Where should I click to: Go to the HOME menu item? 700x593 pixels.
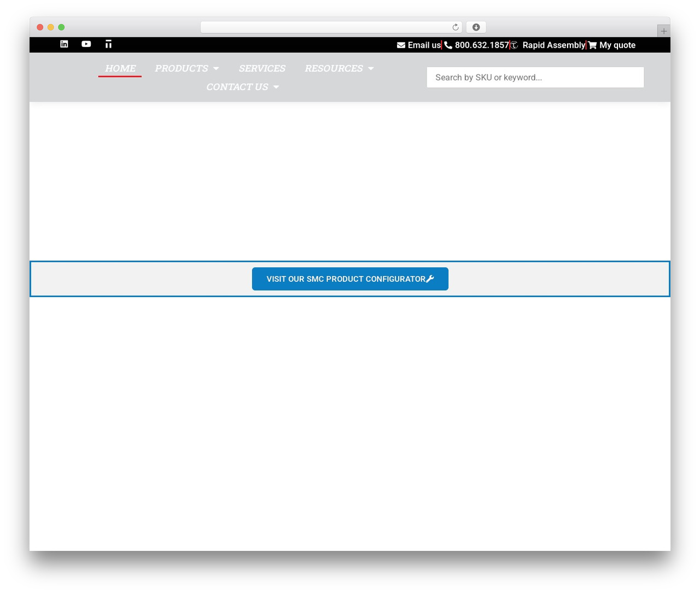pos(120,68)
